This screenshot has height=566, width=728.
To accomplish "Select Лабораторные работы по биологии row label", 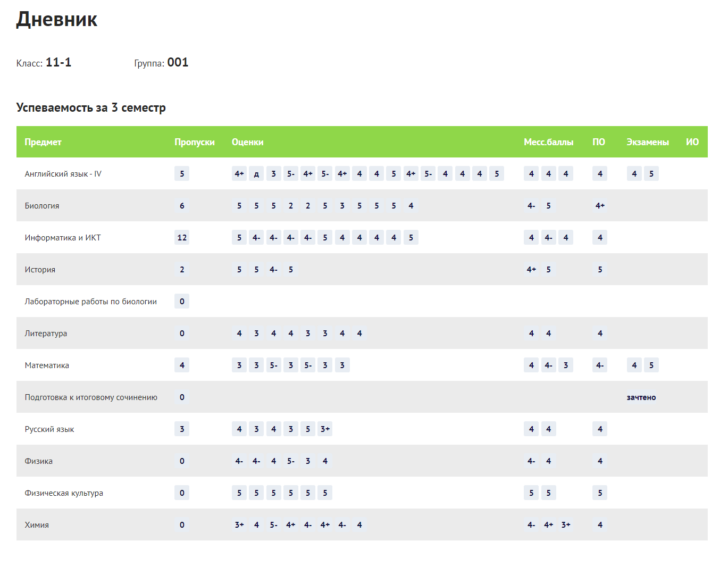I will pos(90,302).
